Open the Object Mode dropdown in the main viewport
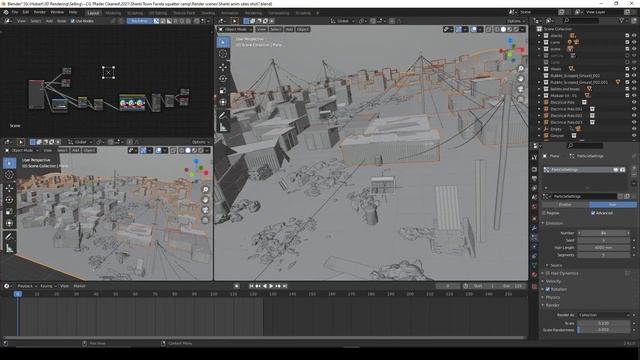Viewport: 640px width, 360px height. click(236, 29)
